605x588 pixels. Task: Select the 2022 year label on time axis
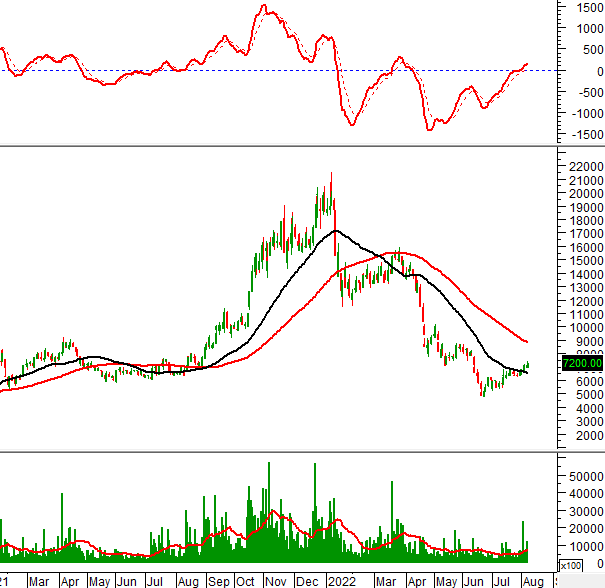pos(343,580)
